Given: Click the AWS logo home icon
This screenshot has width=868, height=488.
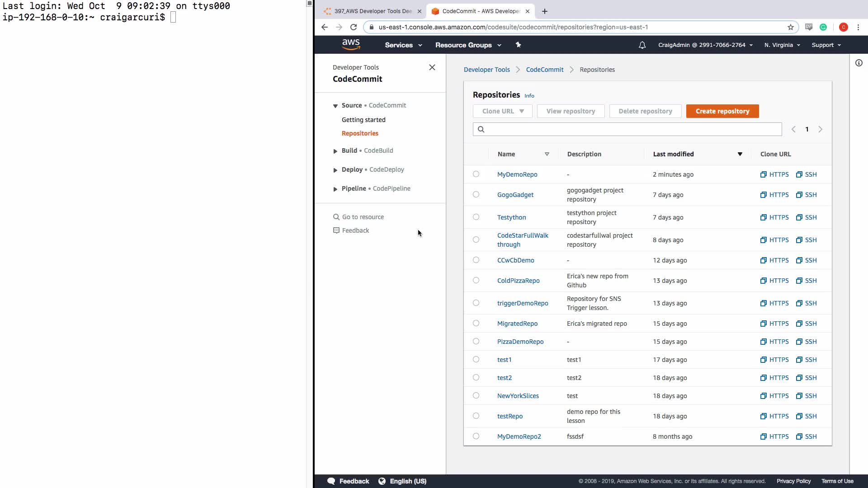Looking at the screenshot, I should point(351,44).
